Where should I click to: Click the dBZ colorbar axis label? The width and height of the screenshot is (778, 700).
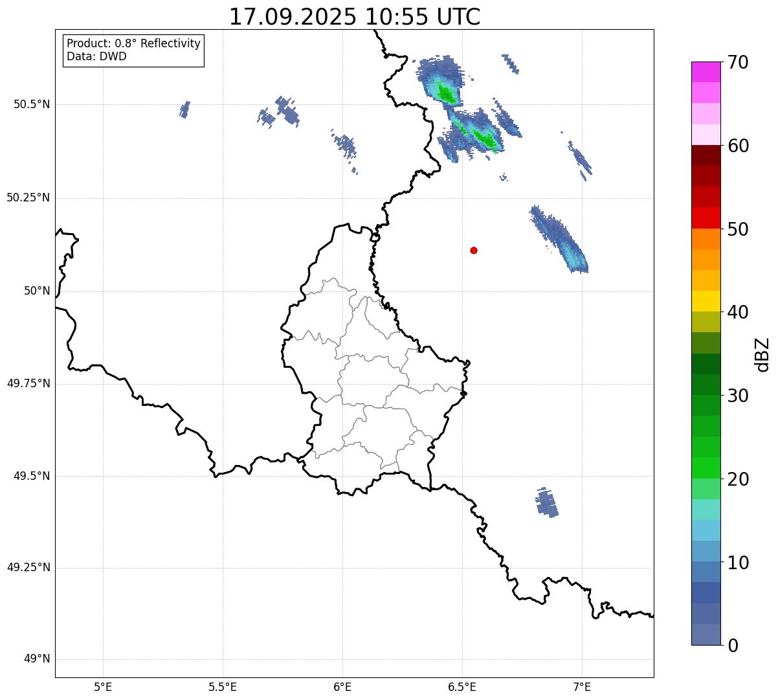(x=762, y=354)
